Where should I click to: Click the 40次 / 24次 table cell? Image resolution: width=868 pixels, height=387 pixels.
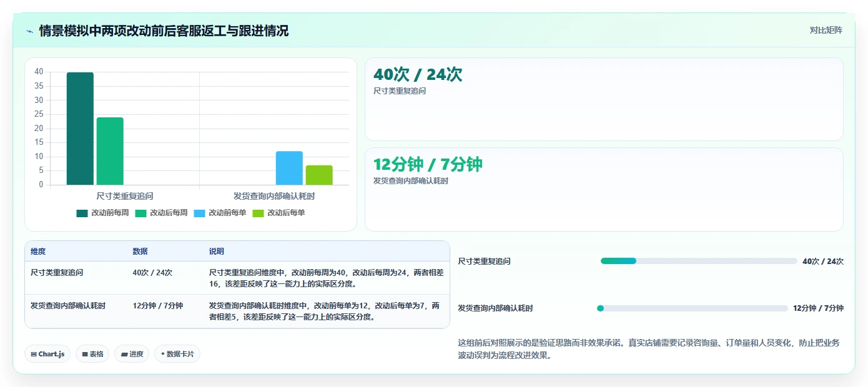pyautogui.click(x=152, y=273)
